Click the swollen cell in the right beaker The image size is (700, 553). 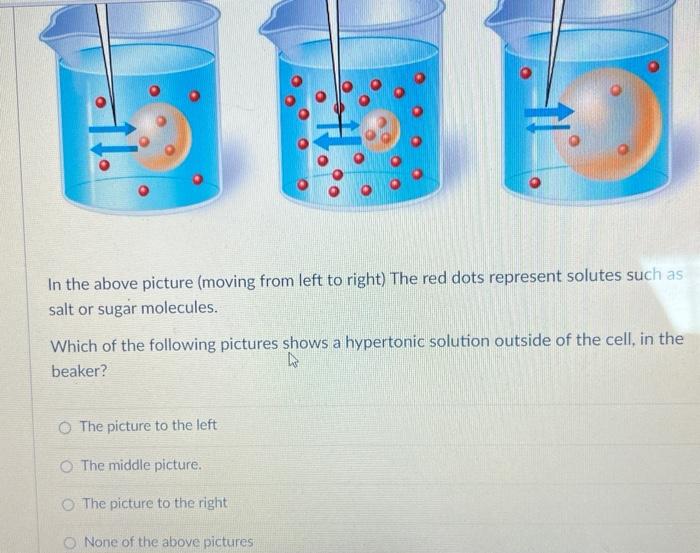(608, 124)
